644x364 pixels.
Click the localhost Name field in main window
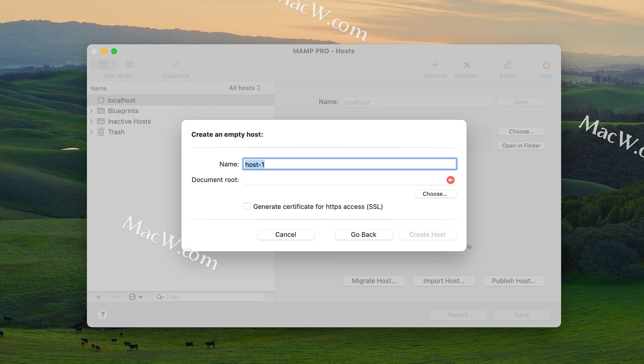(417, 102)
